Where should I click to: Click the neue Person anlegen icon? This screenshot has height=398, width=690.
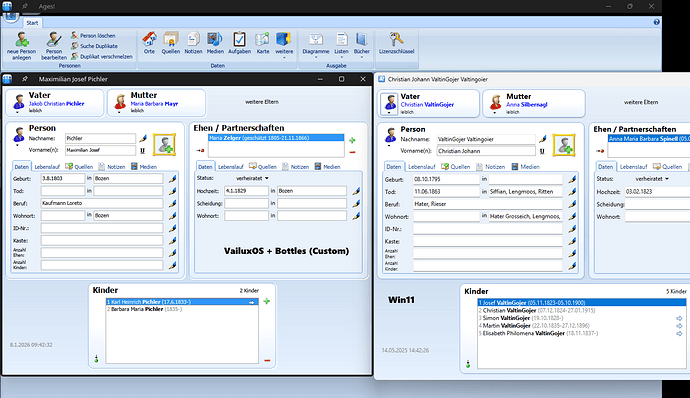coord(21,40)
